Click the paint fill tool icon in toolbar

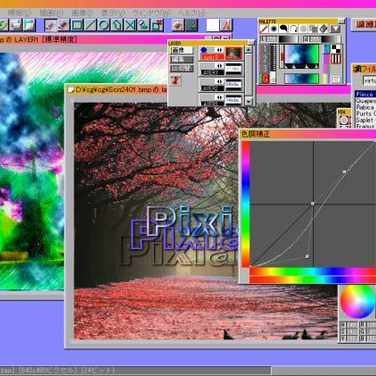coord(144,25)
